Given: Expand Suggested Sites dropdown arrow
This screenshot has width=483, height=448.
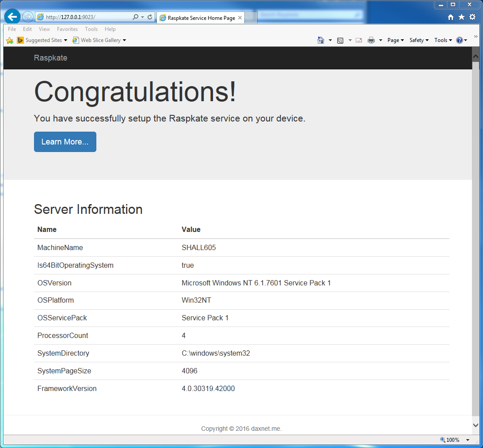Looking at the screenshot, I should point(65,40).
